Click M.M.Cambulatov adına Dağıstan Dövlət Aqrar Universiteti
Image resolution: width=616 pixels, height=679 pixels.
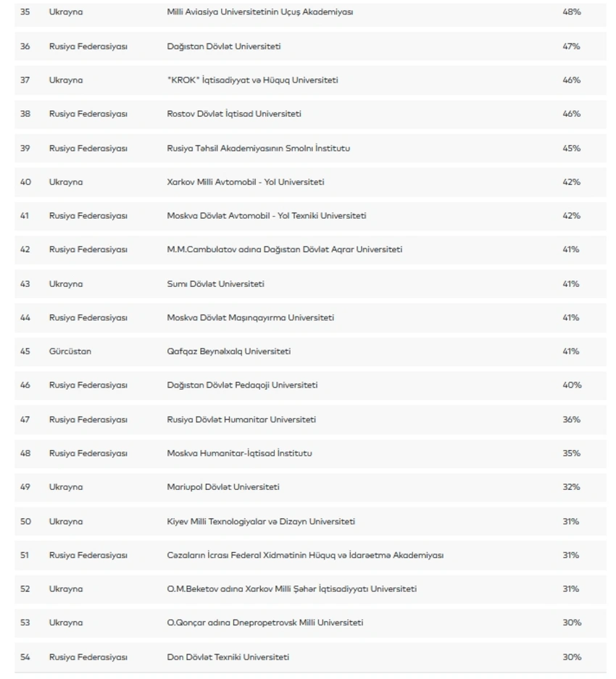[x=284, y=249]
